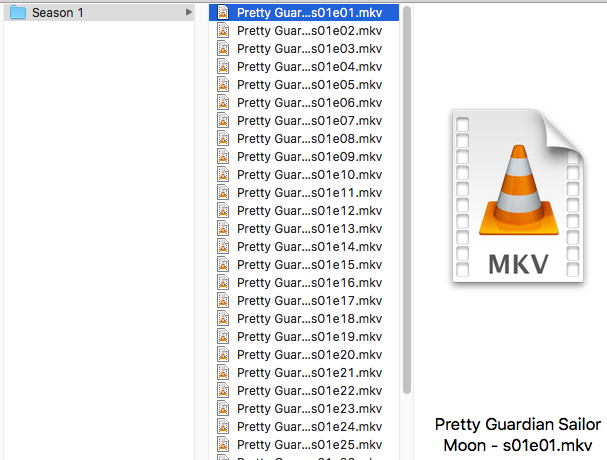
Task: Click the VLC icon for s01e20.mkv
Action: point(223,355)
